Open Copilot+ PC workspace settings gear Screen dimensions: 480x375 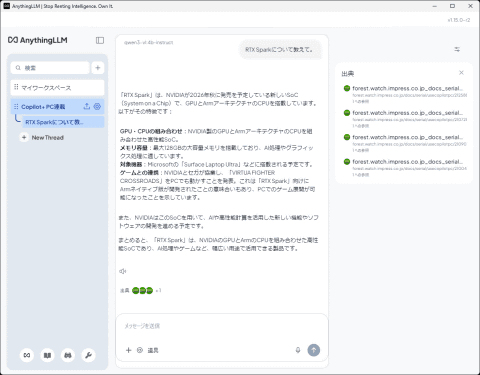click(x=97, y=107)
